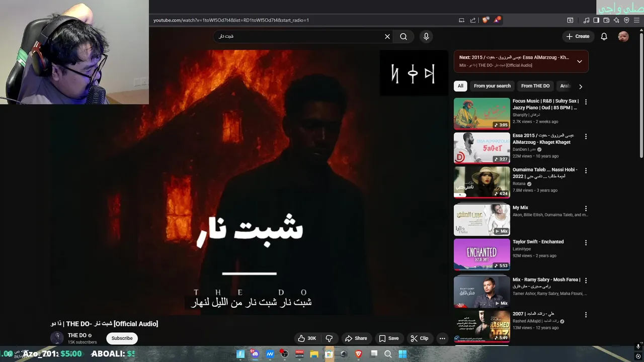
Task: Open YouTube notifications bell
Action: pos(604,36)
